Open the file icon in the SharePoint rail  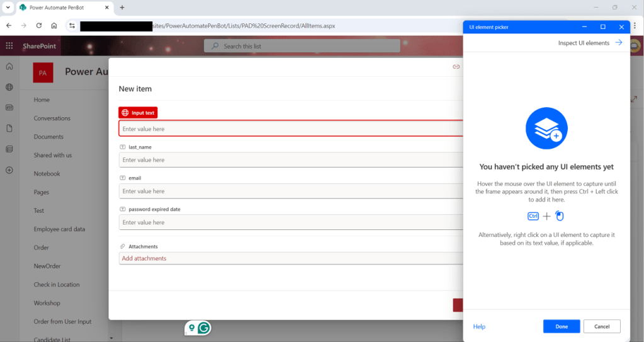pyautogui.click(x=9, y=128)
